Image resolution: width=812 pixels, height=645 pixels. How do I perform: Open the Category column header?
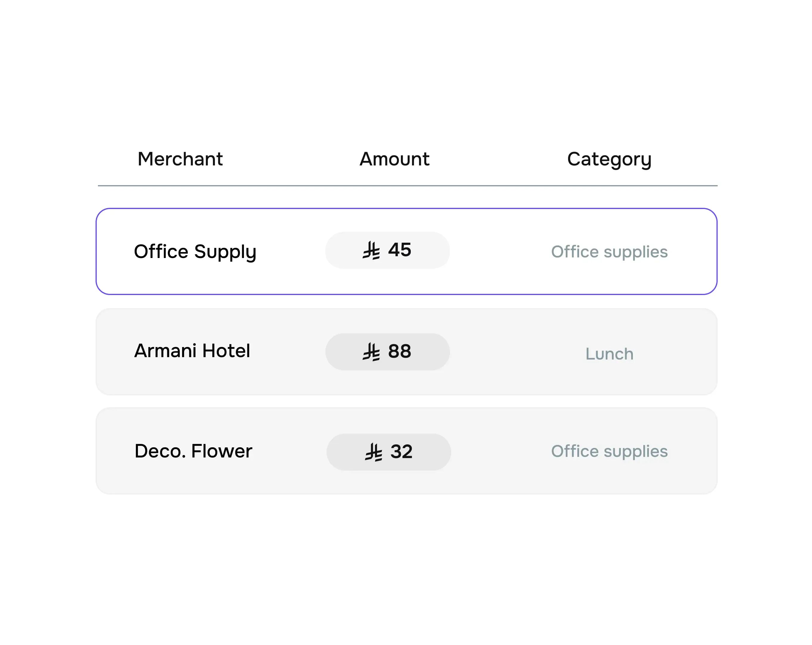[x=610, y=159]
